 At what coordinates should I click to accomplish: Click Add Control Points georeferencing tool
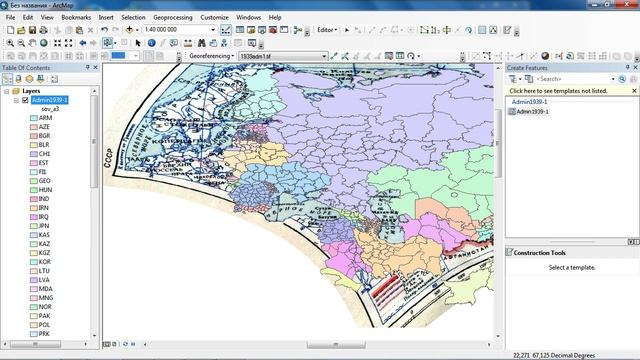click(334, 56)
